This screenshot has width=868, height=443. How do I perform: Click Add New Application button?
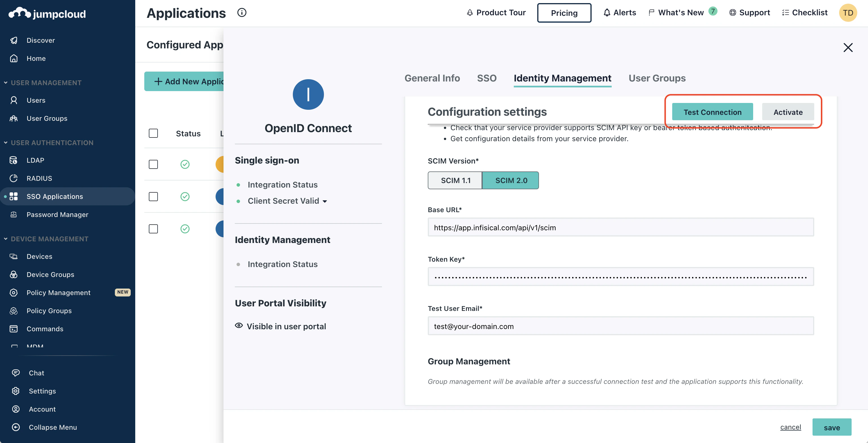click(184, 81)
